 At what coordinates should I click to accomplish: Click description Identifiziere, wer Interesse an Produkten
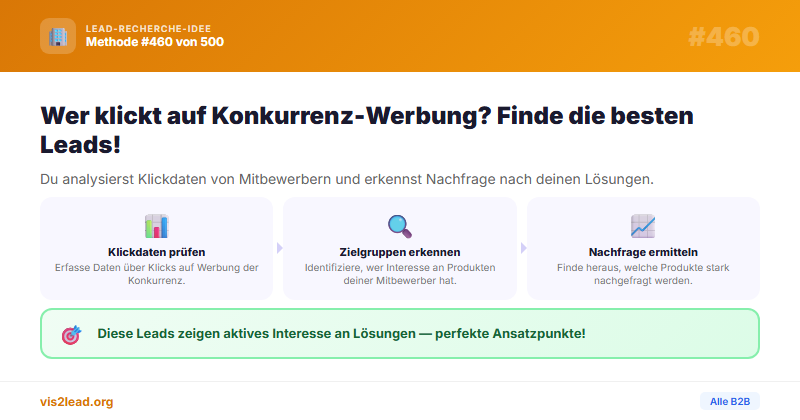click(x=400, y=274)
